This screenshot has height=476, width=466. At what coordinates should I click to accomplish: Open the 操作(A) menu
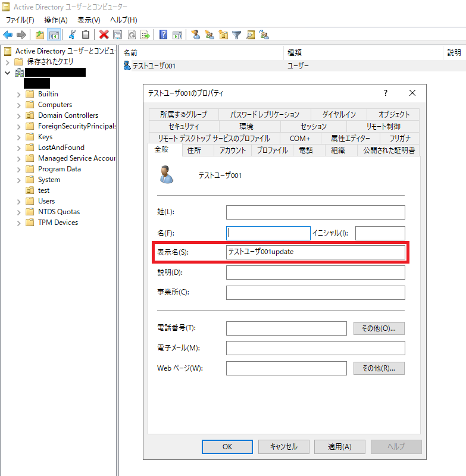pyautogui.click(x=56, y=20)
